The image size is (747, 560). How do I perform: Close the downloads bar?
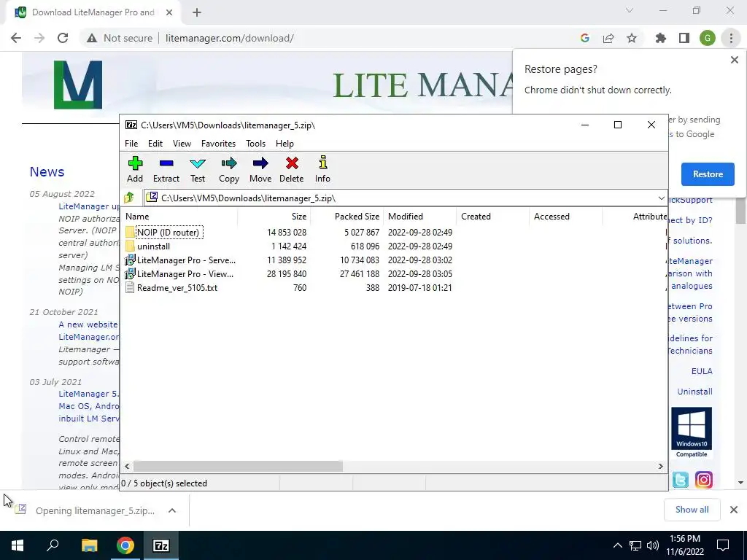click(x=734, y=510)
